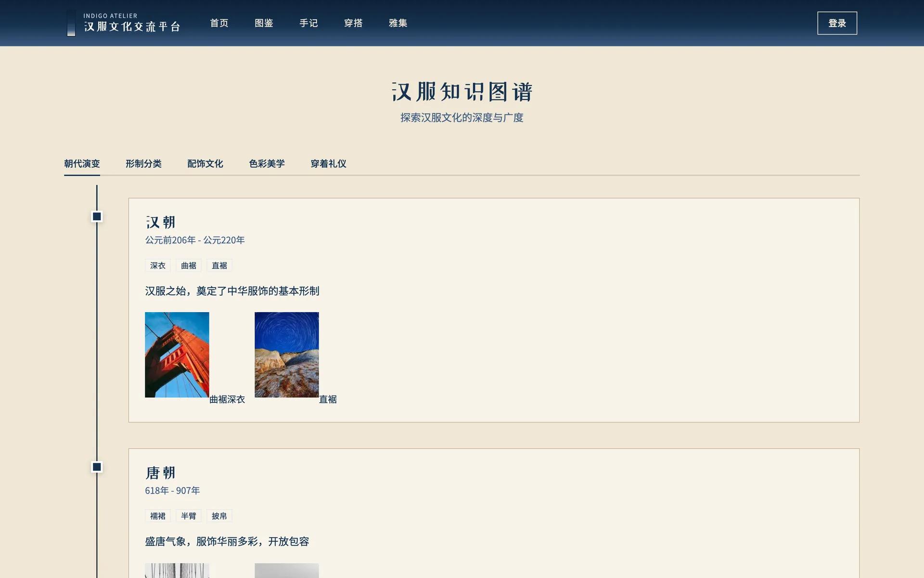Click the 登录 button
The image size is (924, 578).
coord(837,23)
